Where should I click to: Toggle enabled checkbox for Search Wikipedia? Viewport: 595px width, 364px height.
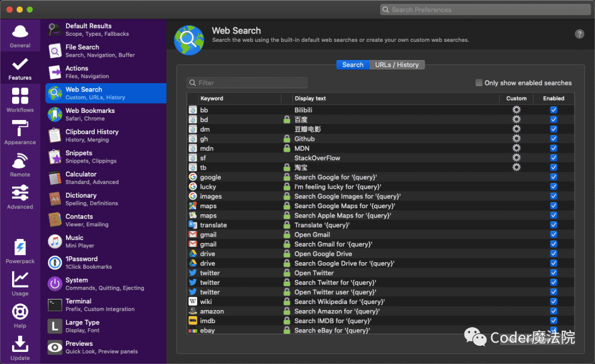[554, 301]
